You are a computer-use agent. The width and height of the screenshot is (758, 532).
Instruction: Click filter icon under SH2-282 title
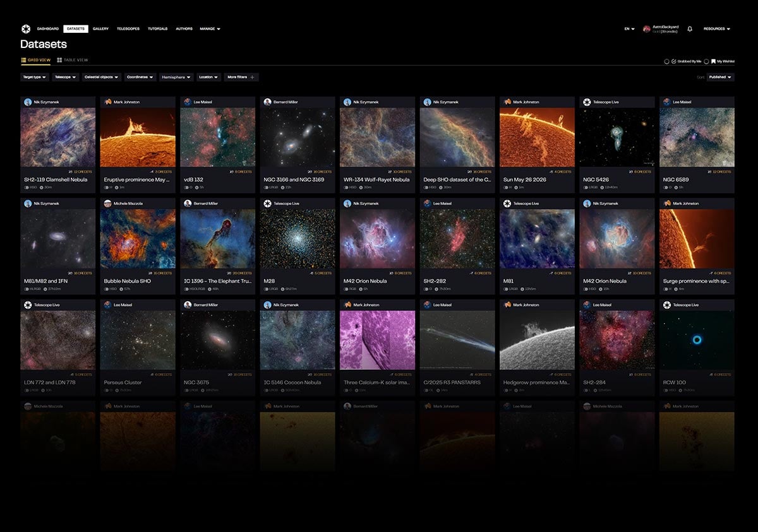point(426,289)
